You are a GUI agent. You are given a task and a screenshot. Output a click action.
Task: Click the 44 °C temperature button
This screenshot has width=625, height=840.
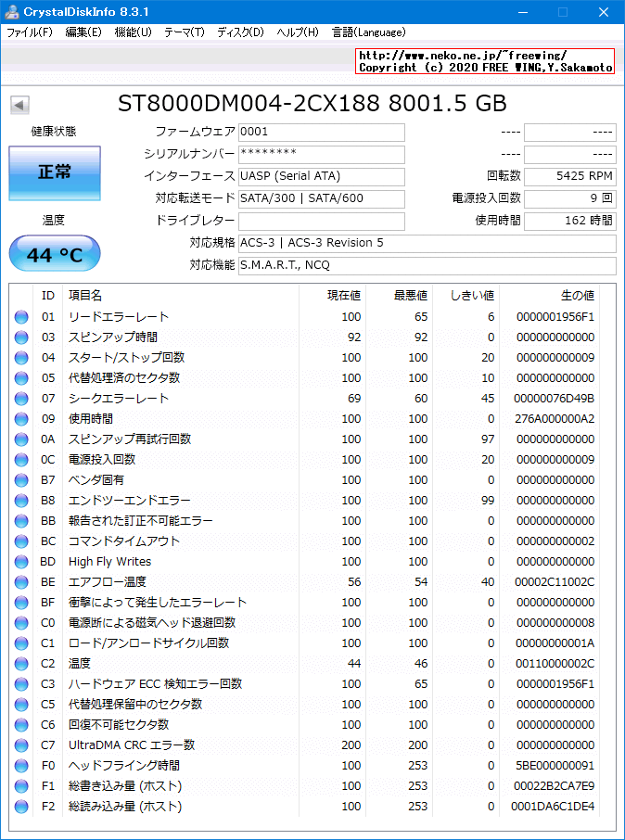pos(55,255)
